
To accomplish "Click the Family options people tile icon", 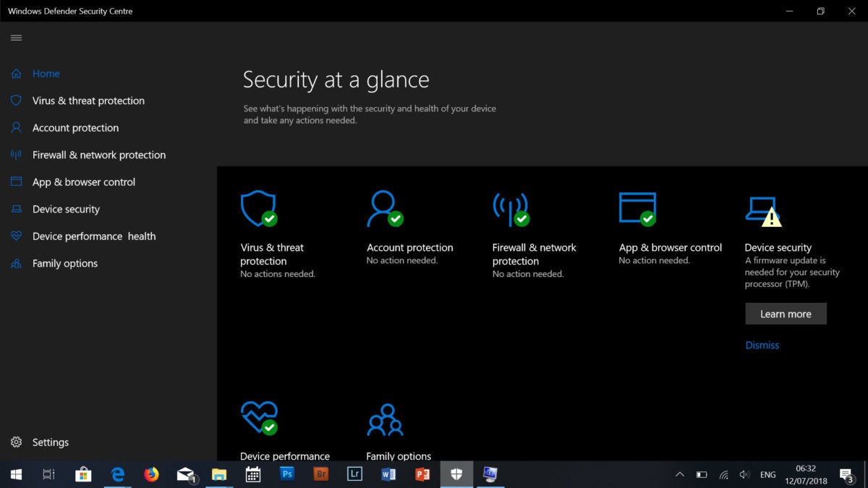I will [385, 419].
